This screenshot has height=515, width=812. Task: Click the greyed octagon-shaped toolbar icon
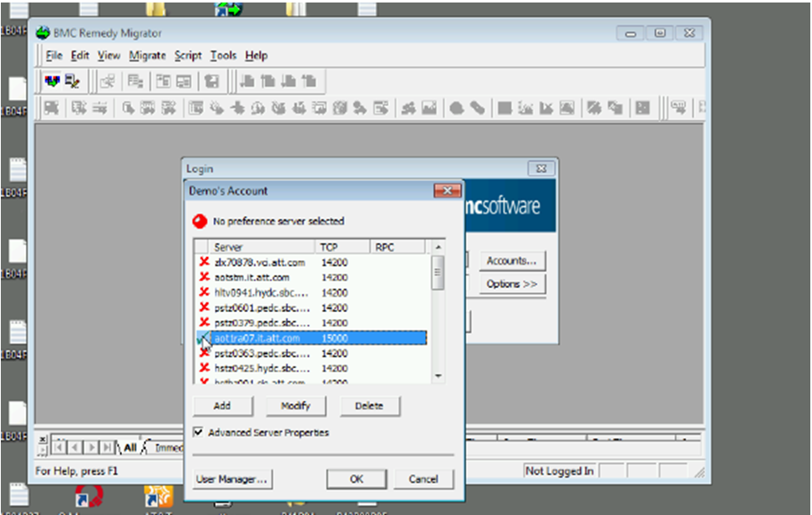(456, 109)
